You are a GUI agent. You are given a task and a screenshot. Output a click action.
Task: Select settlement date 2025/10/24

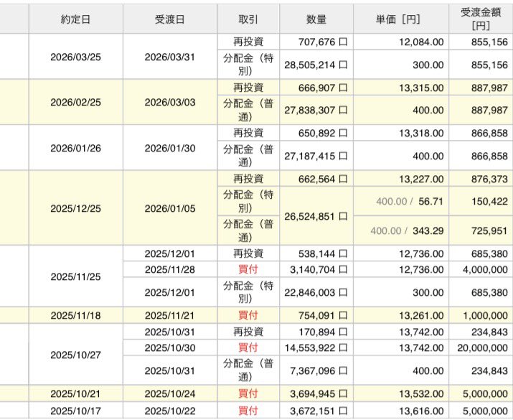(x=170, y=393)
